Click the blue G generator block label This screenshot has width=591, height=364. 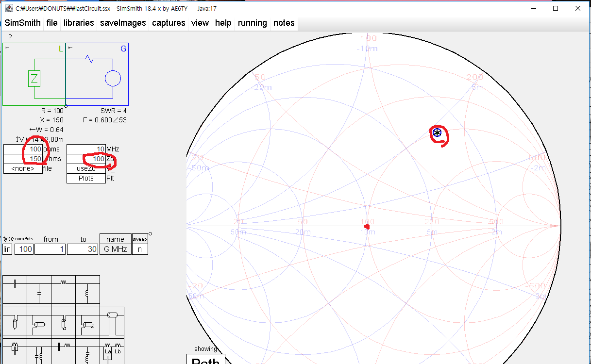pyautogui.click(x=123, y=49)
